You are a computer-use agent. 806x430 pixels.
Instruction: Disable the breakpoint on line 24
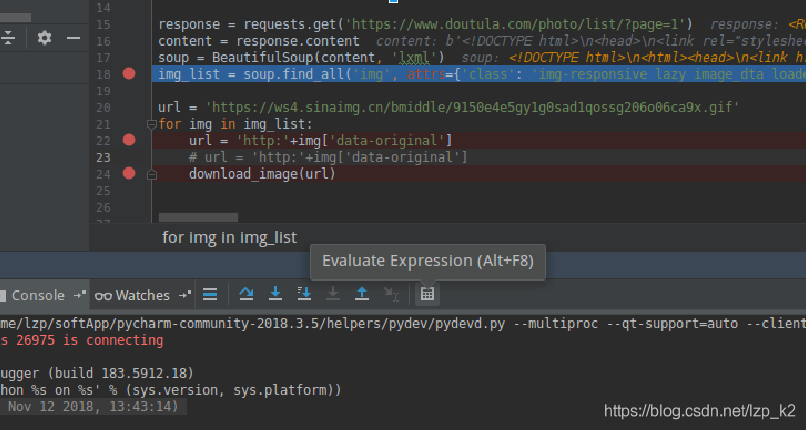(x=129, y=174)
